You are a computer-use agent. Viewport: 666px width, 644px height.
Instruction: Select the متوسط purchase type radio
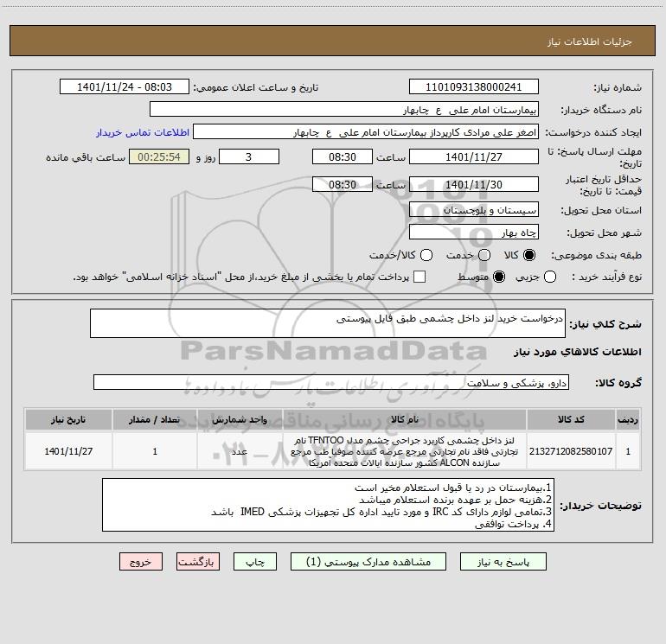pyautogui.click(x=499, y=277)
